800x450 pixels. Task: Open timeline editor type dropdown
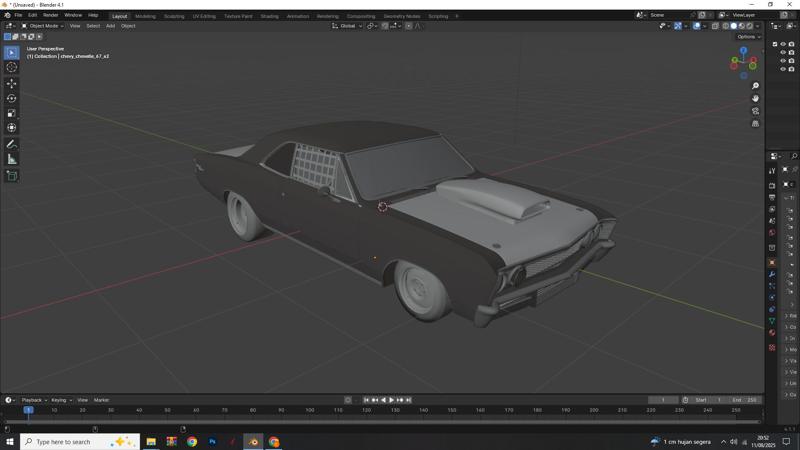click(10, 400)
